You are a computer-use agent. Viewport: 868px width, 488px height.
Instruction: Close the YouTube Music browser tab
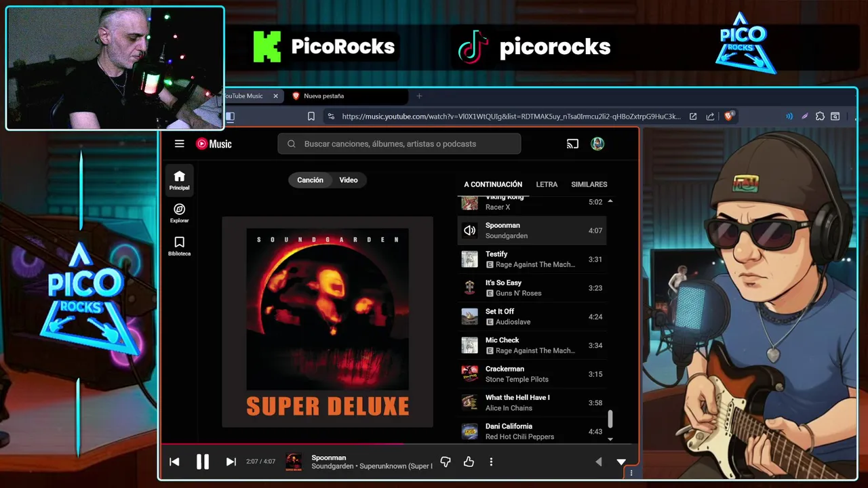[275, 96]
